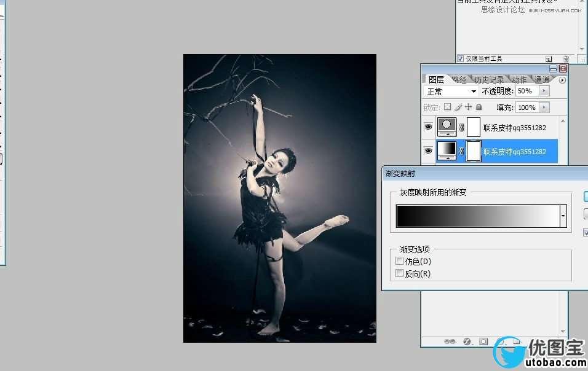This screenshot has height=371, width=588.
Task: Toggle lock image pixels brush icon
Action: click(x=458, y=107)
